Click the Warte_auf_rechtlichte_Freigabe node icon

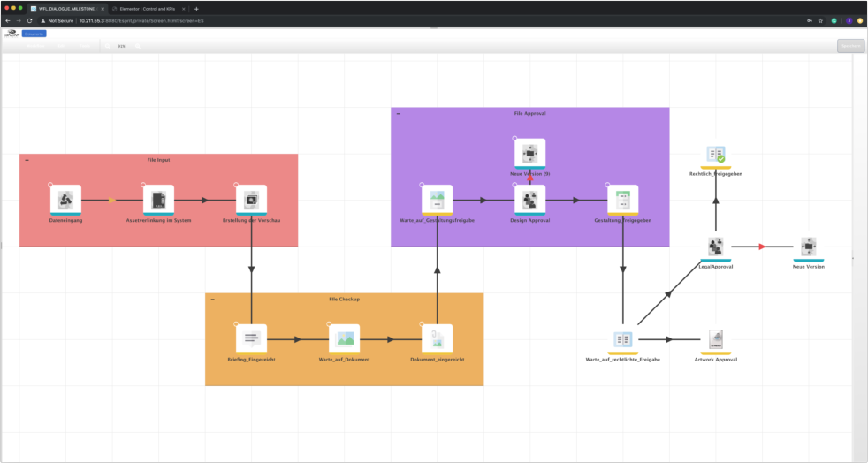click(x=623, y=339)
